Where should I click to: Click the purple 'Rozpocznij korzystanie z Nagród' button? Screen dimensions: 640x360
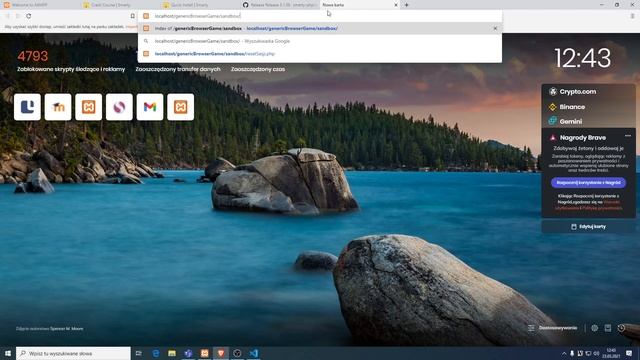click(588, 182)
